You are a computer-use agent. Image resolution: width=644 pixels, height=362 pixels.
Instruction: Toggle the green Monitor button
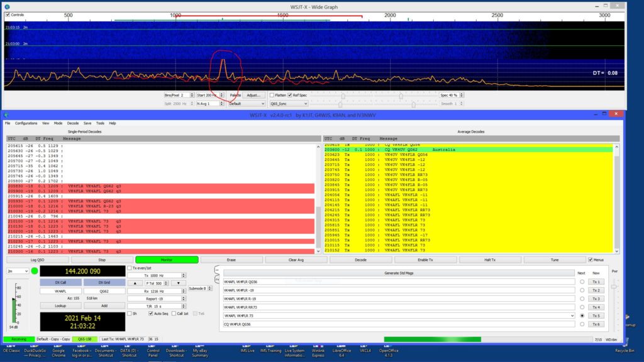[167, 260]
